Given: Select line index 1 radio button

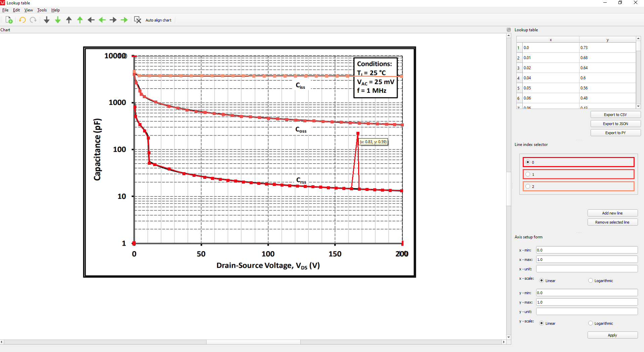Looking at the screenshot, I should tap(528, 174).
